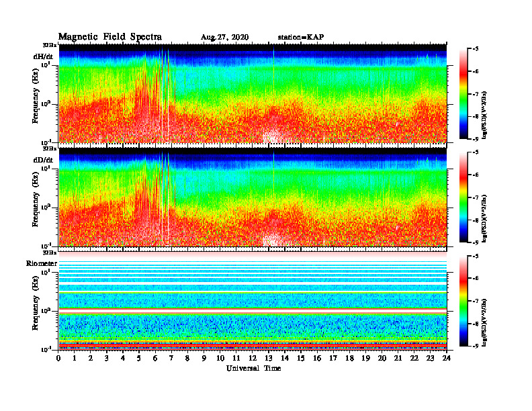Click hour tick label "15" on time axis
The width and height of the screenshot is (532, 411).
tap(301, 358)
